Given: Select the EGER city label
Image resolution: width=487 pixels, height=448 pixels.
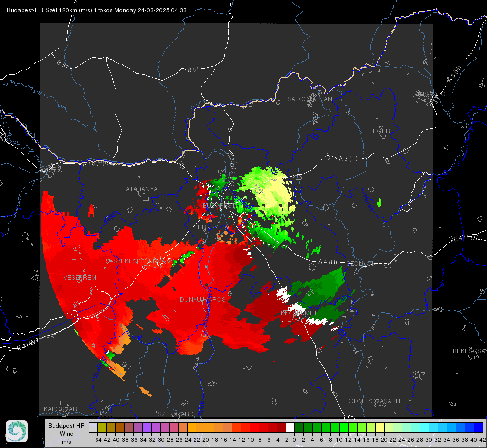Looking at the screenshot, I should [x=381, y=131].
